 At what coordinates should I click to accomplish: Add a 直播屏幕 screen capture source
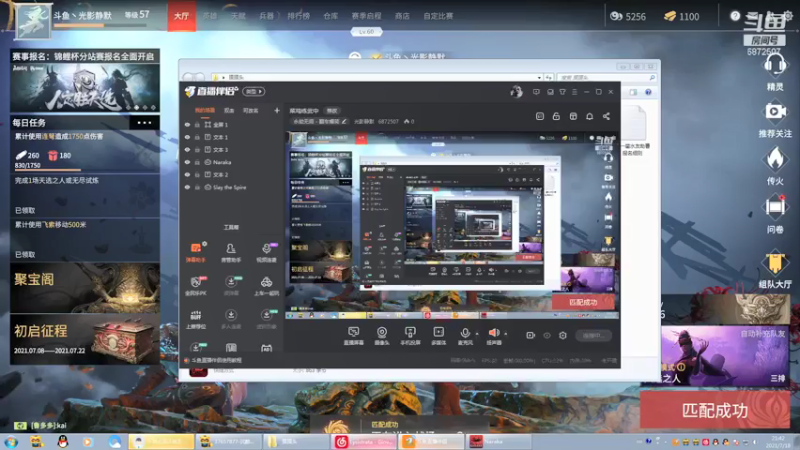(353, 336)
